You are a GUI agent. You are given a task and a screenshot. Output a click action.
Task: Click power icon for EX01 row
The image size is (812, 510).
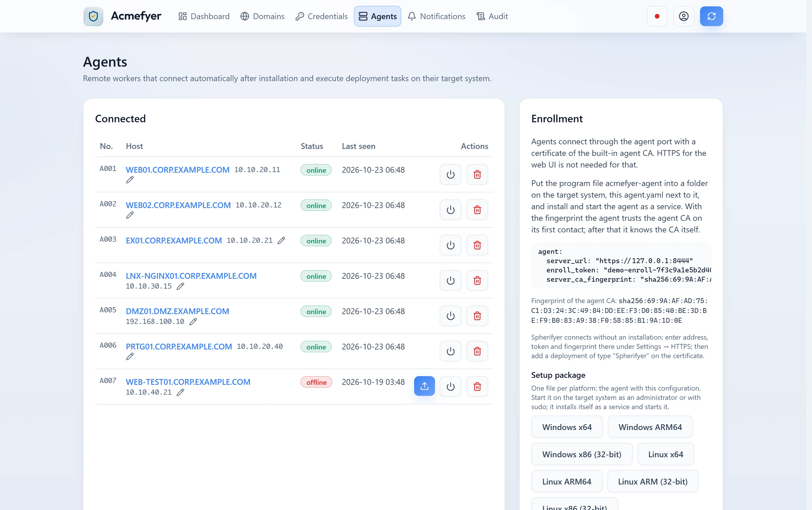tap(450, 245)
